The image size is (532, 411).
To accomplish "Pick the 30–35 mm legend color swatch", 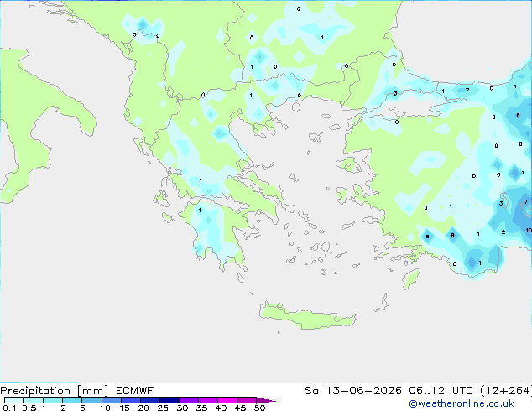I will 189,400.
